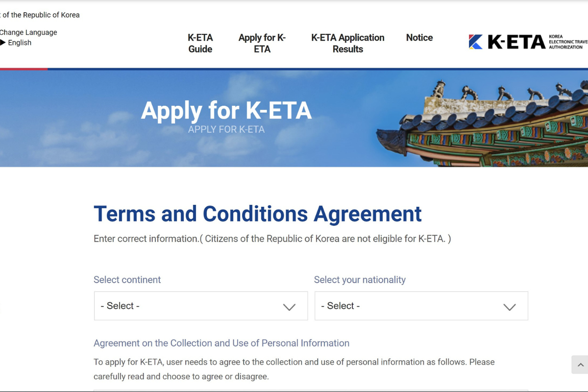Image resolution: width=588 pixels, height=392 pixels.
Task: Click the Select your nationality field label
Action: coord(360,280)
